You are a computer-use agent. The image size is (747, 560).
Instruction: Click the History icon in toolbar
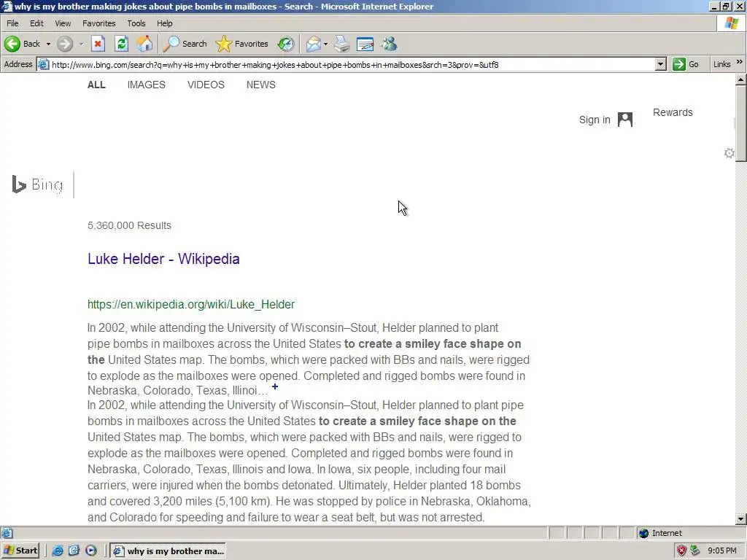click(286, 44)
